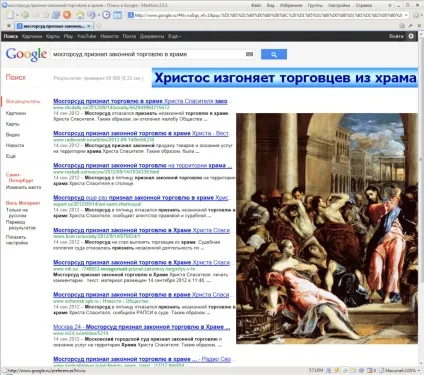424x375 pixels.
Task: Click Перевод результатов in sidebar
Action: 22,225
